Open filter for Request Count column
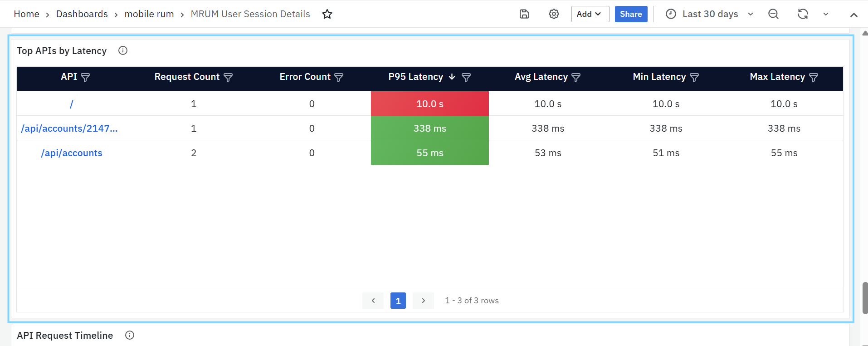 228,77
